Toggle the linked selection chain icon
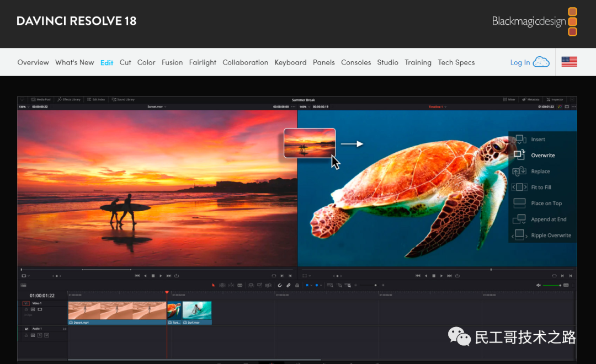The width and height of the screenshot is (596, 364). click(289, 285)
